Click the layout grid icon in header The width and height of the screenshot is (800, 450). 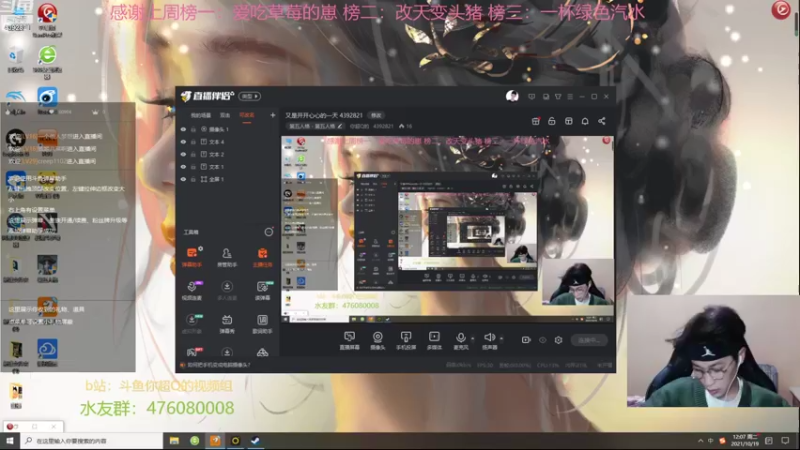point(568,121)
